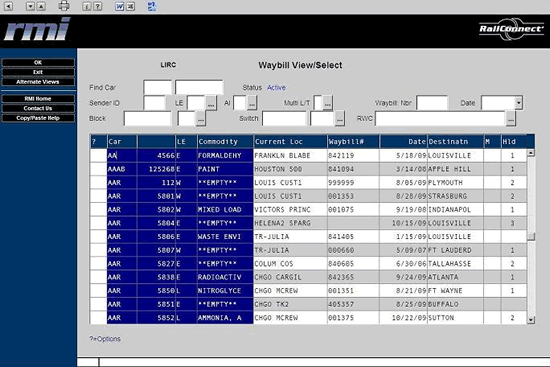This screenshot has width=550, height=367.
Task: Click the INDIANAPOL destination cell
Action: click(455, 209)
